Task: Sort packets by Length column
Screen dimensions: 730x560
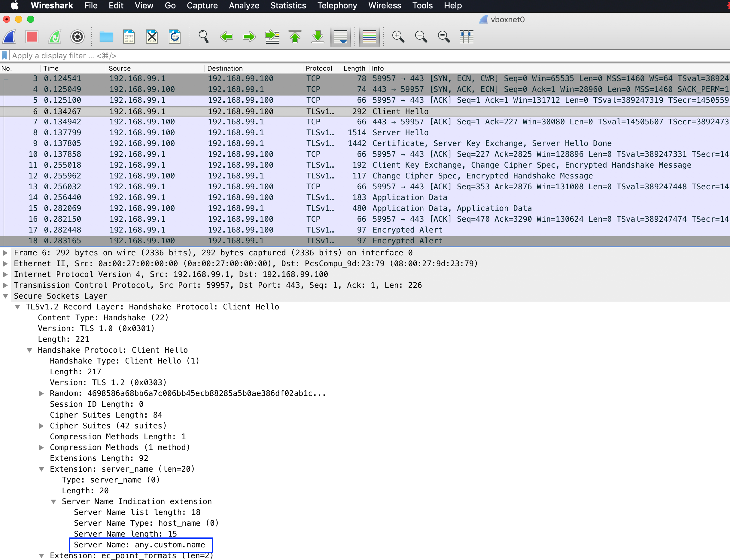Action: pos(355,68)
